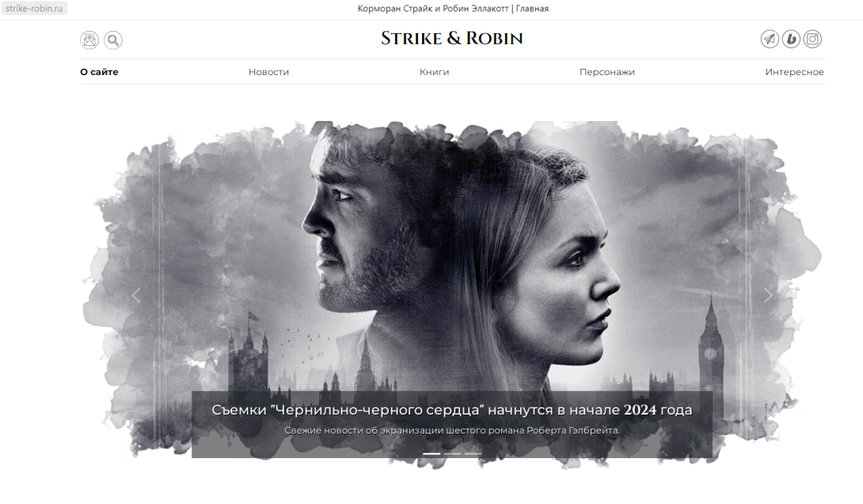Go to previous slide arrow
This screenshot has width=863, height=504.
tap(136, 295)
